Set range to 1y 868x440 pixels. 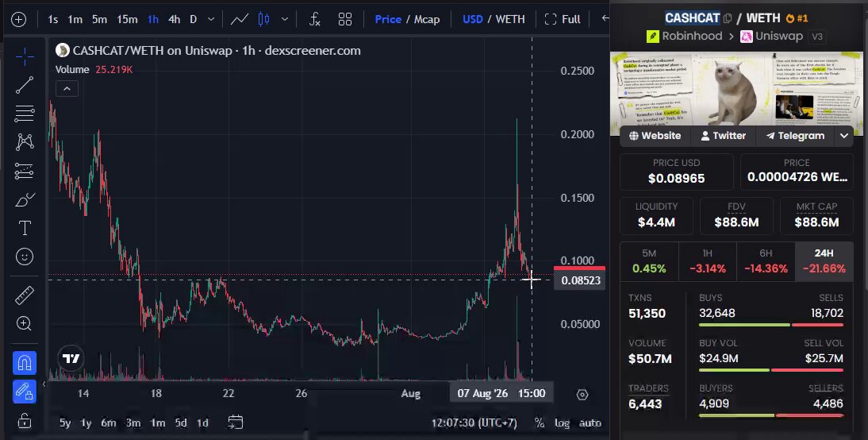pyautogui.click(x=86, y=423)
